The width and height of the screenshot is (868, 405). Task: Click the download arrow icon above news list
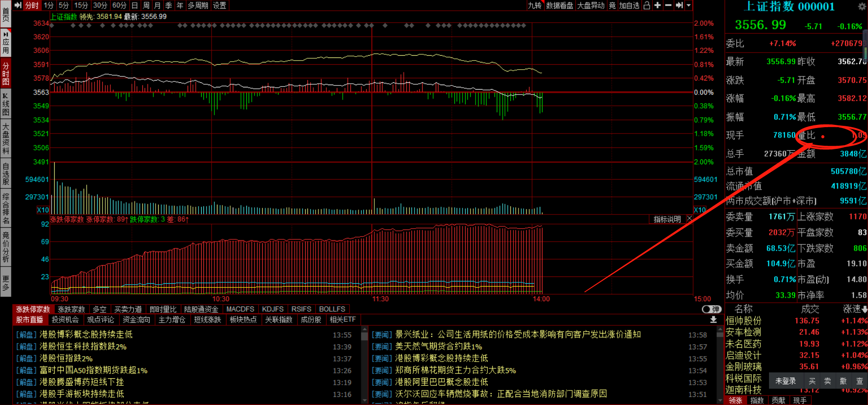713,319
